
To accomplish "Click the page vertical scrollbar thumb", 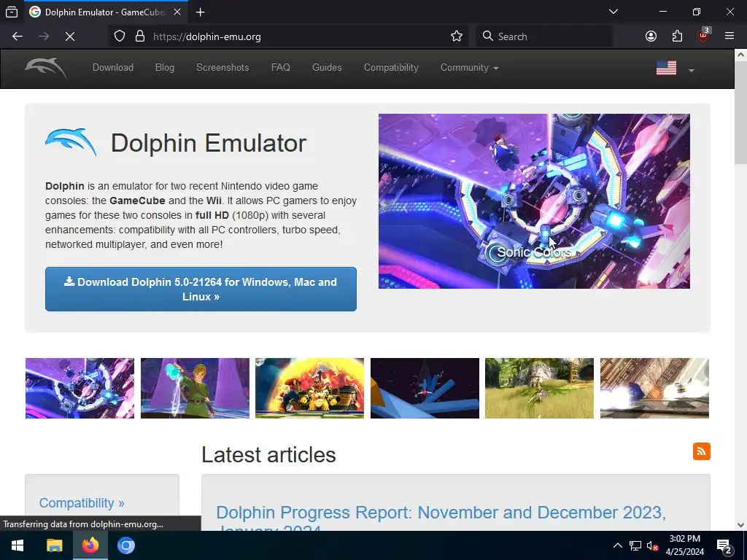I will click(740, 112).
